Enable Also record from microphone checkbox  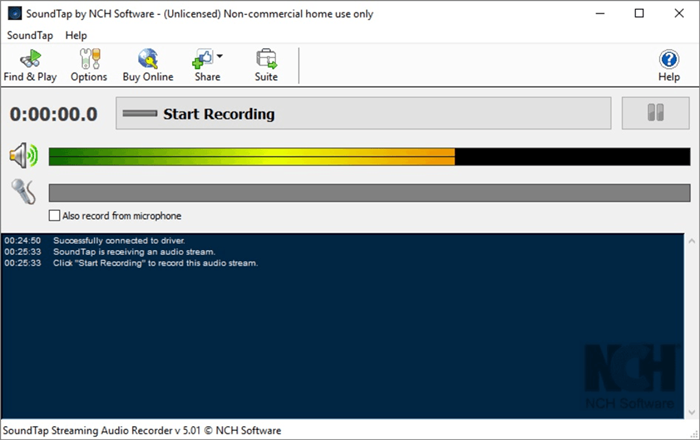coord(54,216)
